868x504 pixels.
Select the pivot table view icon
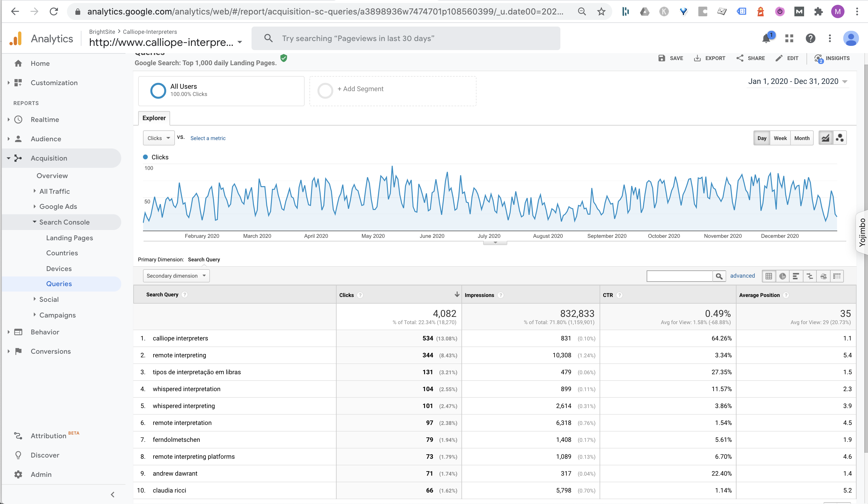point(837,276)
